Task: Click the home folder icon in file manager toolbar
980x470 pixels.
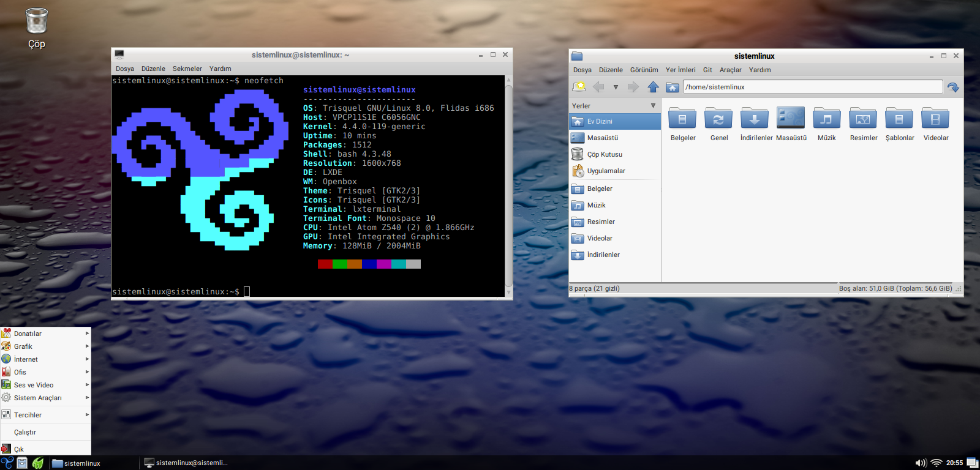Action: point(673,87)
